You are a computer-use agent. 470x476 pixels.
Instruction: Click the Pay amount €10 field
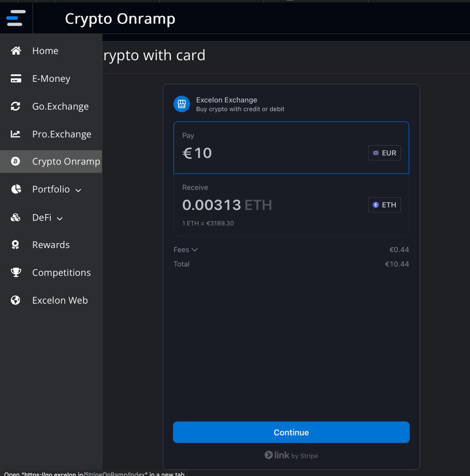tap(291, 148)
